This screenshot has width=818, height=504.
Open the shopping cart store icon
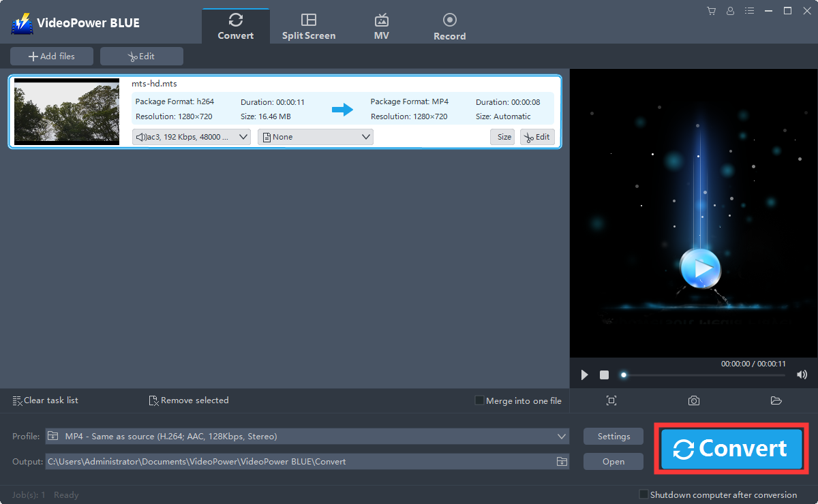[711, 11]
